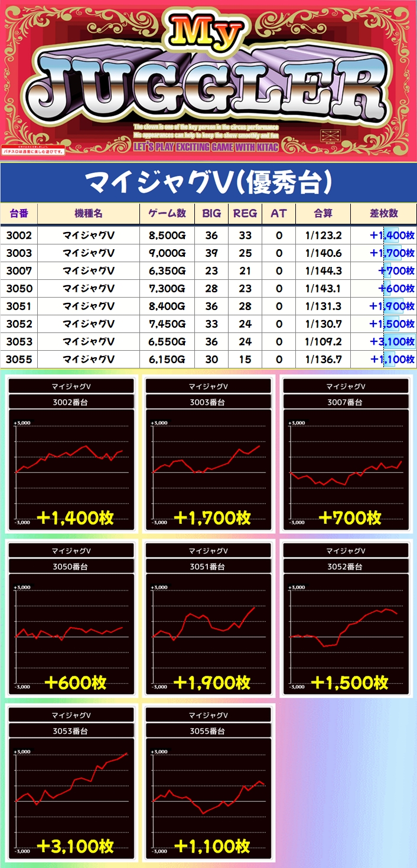The height and width of the screenshot is (868, 417).
Task: Open the 3055番台 graph card
Action: click(x=209, y=782)
